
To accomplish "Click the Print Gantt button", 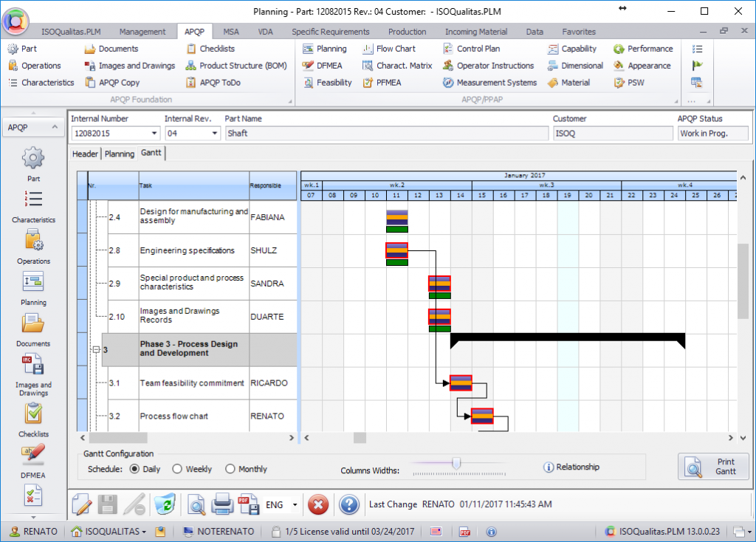I will [713, 467].
